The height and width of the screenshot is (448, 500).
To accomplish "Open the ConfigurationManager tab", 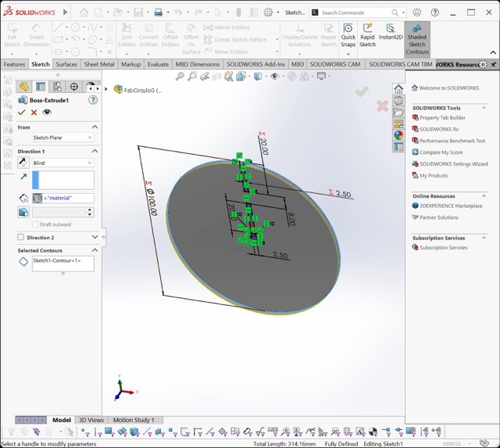I will [x=57, y=87].
